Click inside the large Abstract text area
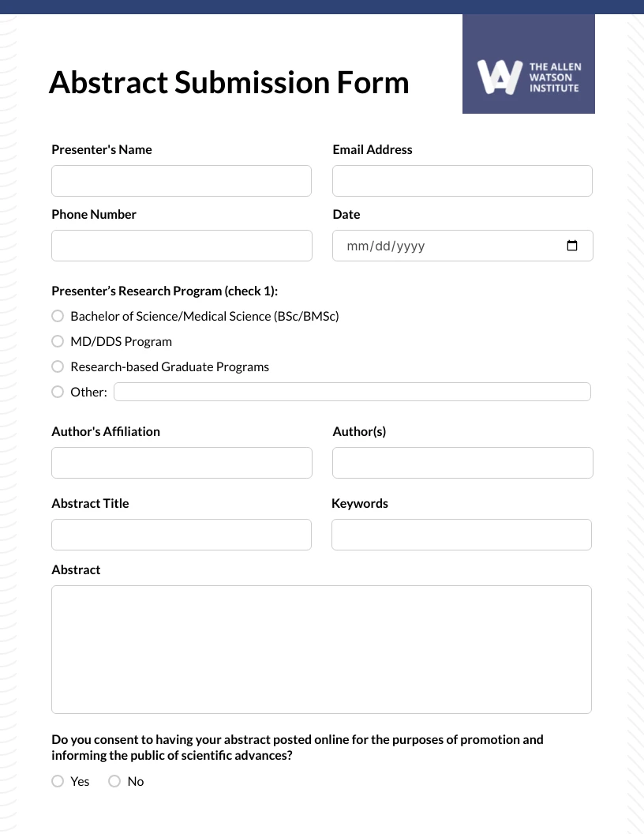Image resolution: width=644 pixels, height=834 pixels. coord(321,649)
